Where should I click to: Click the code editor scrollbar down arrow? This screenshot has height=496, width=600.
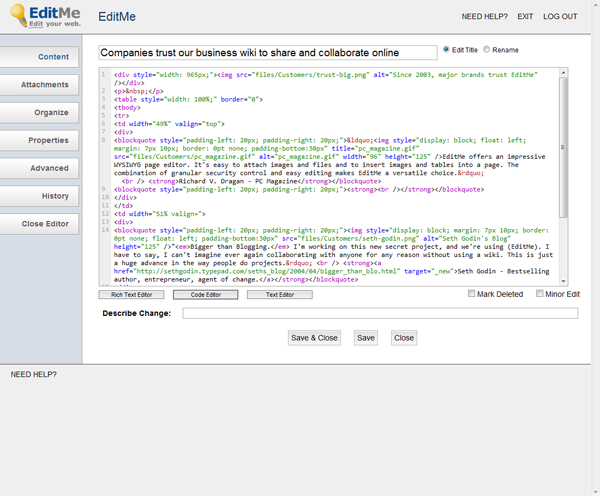[563, 281]
